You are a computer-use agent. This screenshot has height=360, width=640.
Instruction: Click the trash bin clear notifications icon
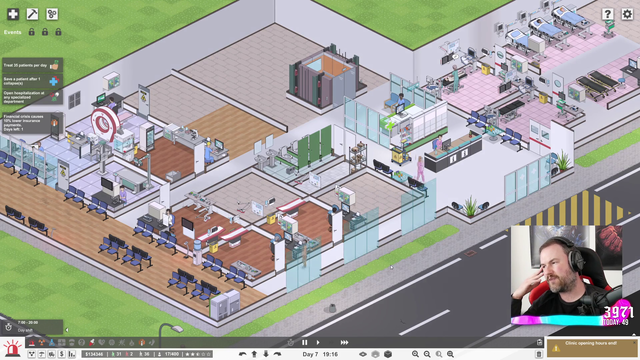coord(539,354)
